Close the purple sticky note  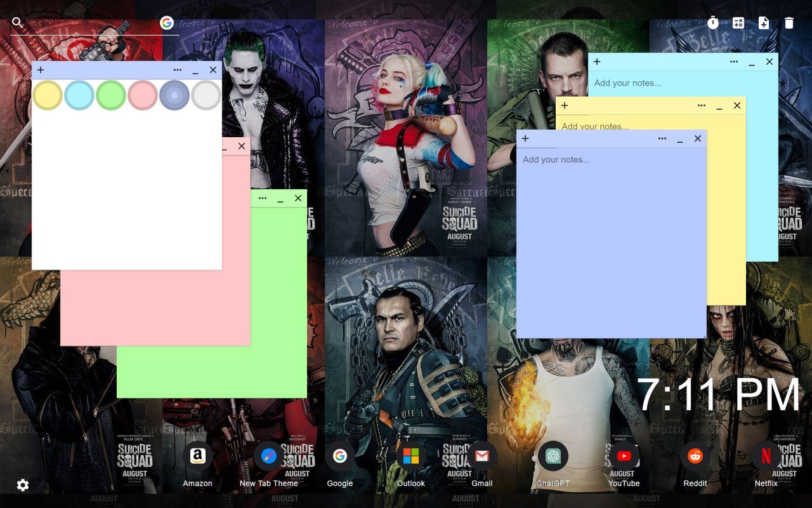[x=698, y=138]
